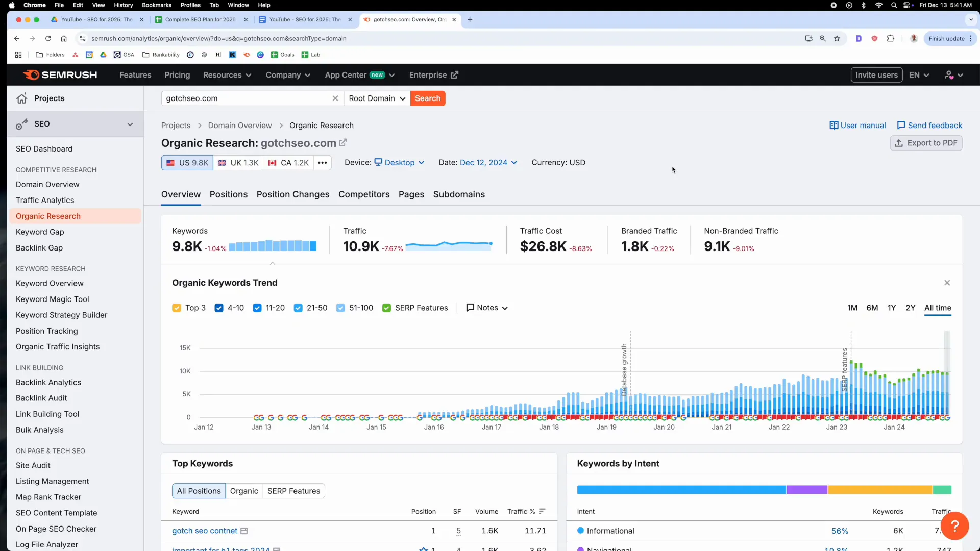
Task: Close the Organic Keywords Trend panel
Action: click(x=947, y=283)
